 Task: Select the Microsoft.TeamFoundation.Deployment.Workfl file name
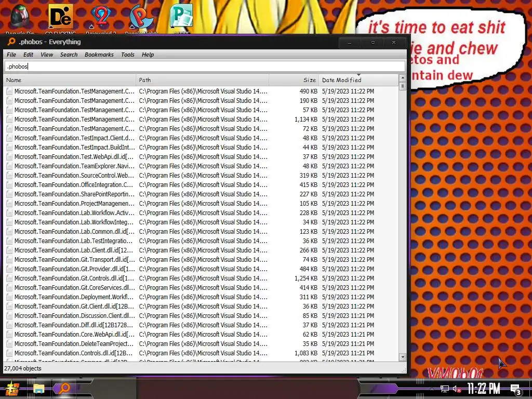coord(74,297)
